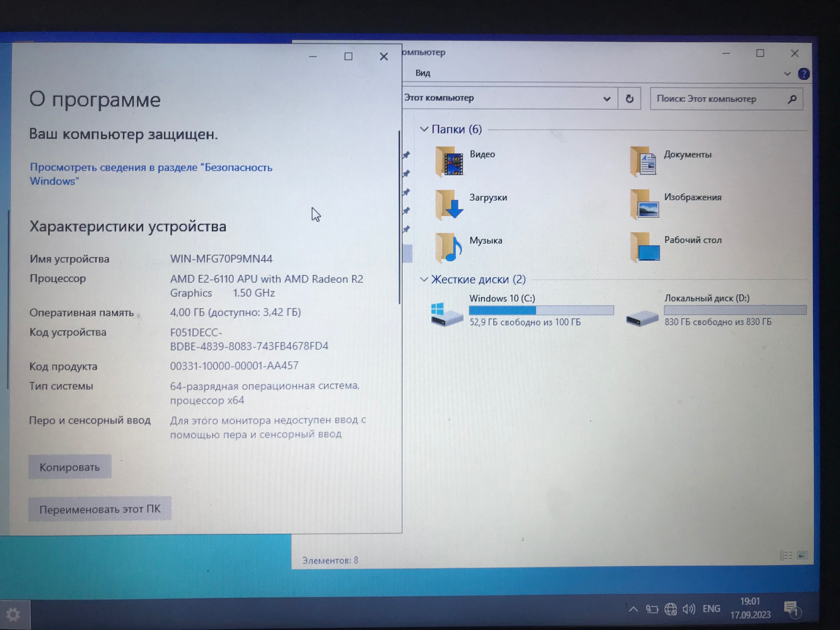Image resolution: width=840 pixels, height=630 pixels.
Task: Expand the address bar history dropdown
Action: pyautogui.click(x=606, y=99)
